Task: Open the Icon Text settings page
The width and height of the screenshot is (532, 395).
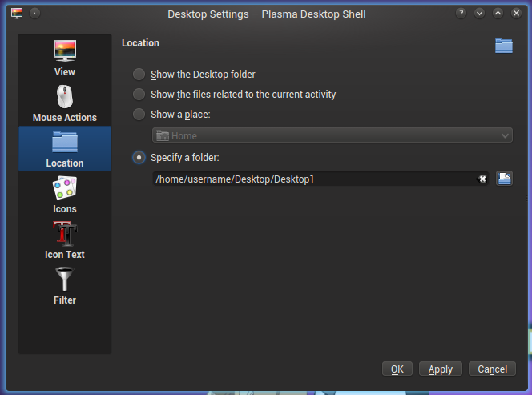Action: 65,240
